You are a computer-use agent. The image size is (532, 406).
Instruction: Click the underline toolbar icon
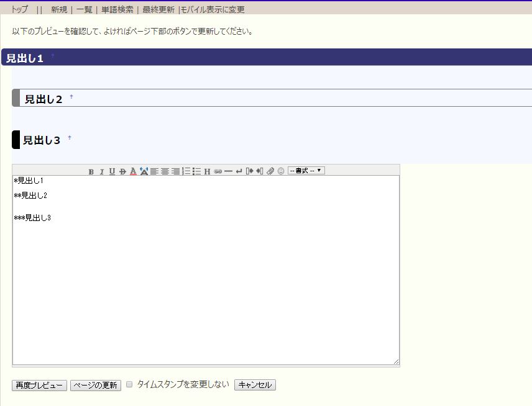pos(112,171)
